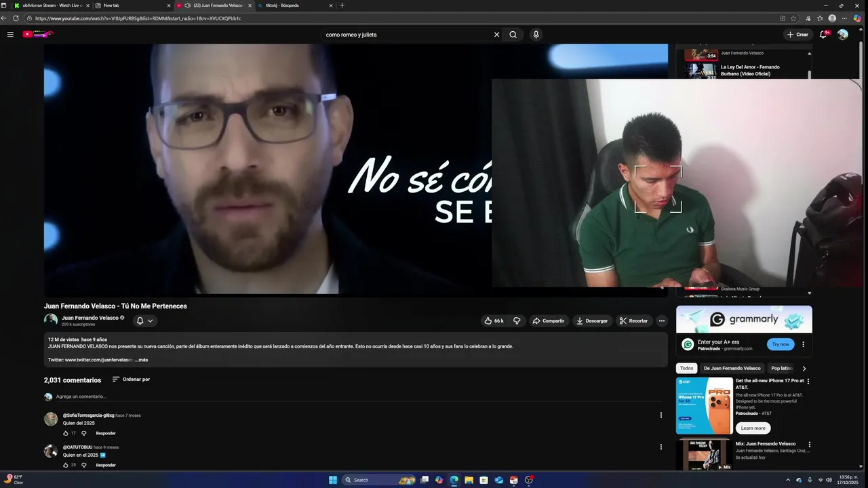Start voice search with microphone
This screenshot has width=868, height=488.
[536, 35]
